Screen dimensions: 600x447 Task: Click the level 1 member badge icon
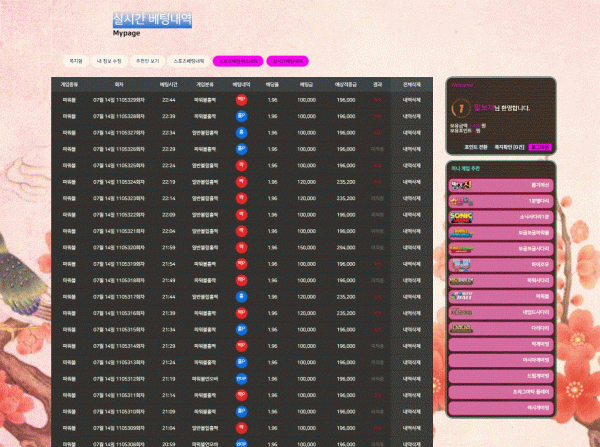461,108
